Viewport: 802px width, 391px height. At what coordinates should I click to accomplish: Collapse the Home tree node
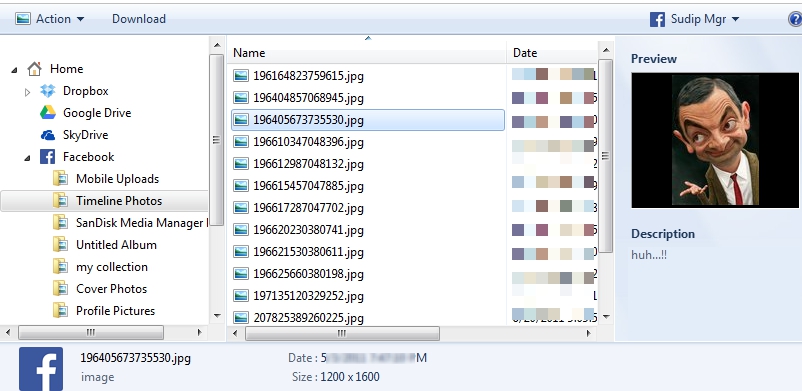pyautogui.click(x=14, y=70)
